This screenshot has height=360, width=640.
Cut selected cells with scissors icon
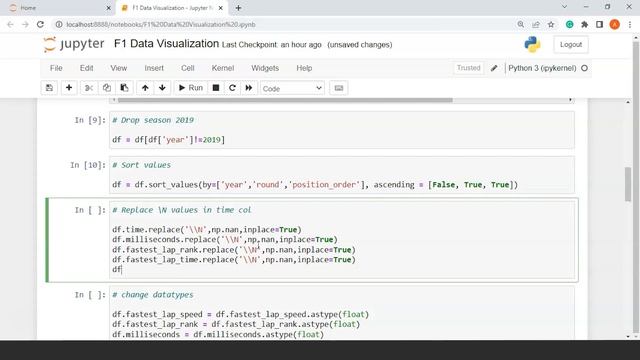point(89,88)
